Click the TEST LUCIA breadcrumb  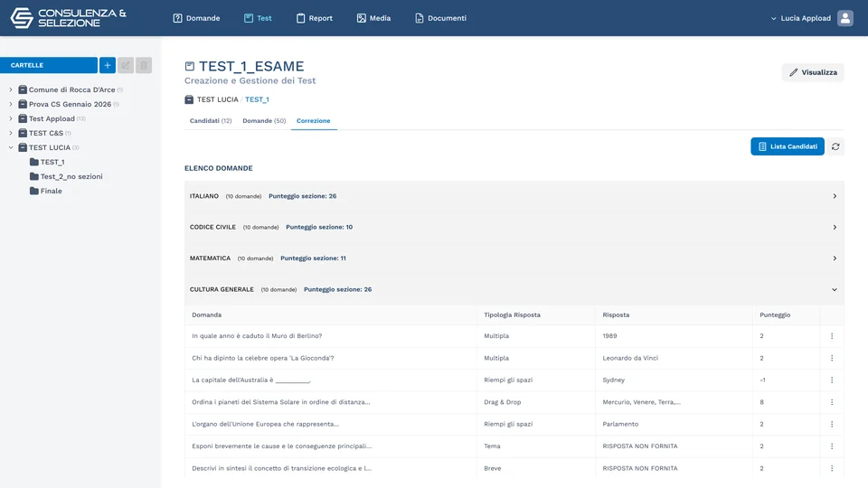coord(218,99)
